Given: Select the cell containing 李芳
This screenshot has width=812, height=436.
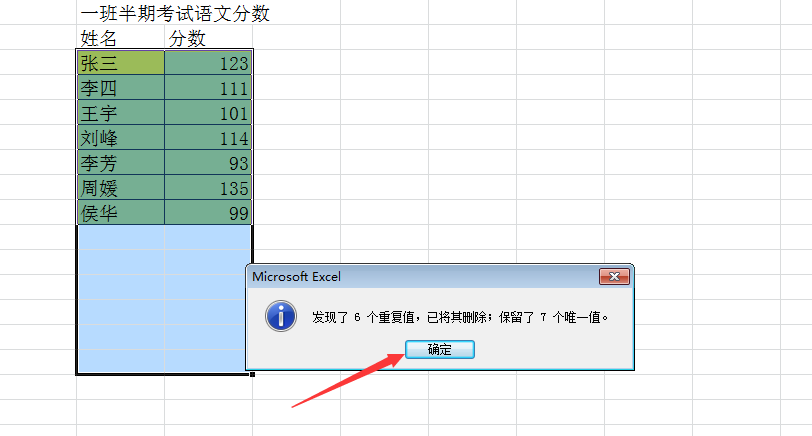Looking at the screenshot, I should [x=121, y=163].
